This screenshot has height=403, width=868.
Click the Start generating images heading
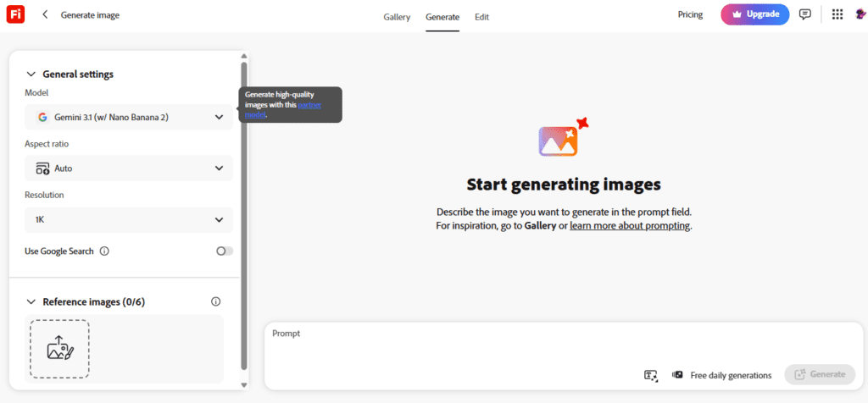click(x=564, y=184)
